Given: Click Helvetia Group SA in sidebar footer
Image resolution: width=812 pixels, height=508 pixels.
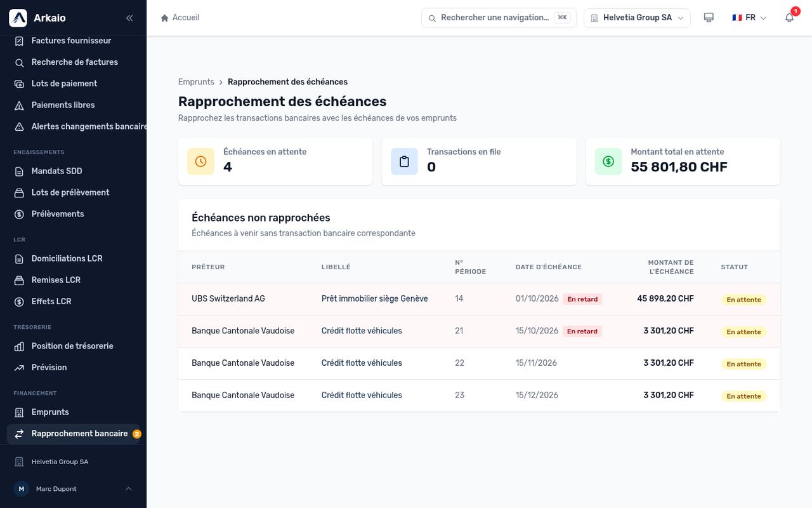Looking at the screenshot, I should 60,462.
